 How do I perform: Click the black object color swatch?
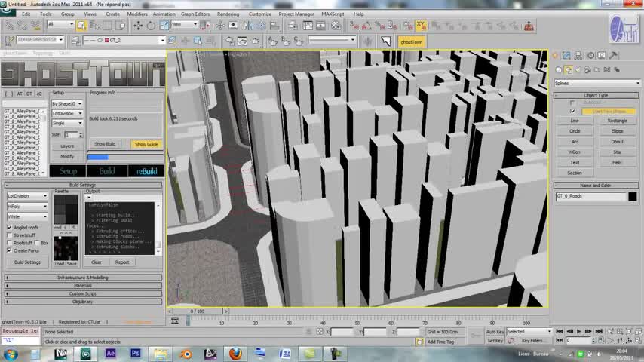[x=633, y=196]
